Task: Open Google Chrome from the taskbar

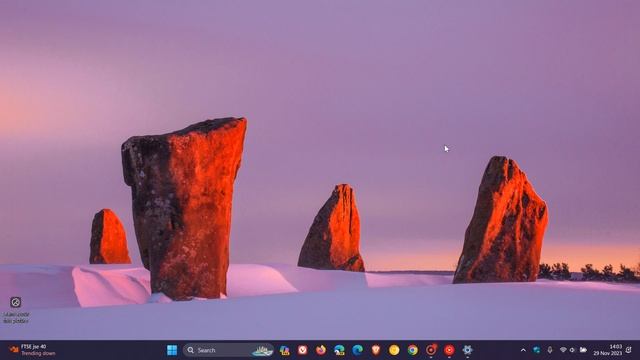Action: coord(413,350)
